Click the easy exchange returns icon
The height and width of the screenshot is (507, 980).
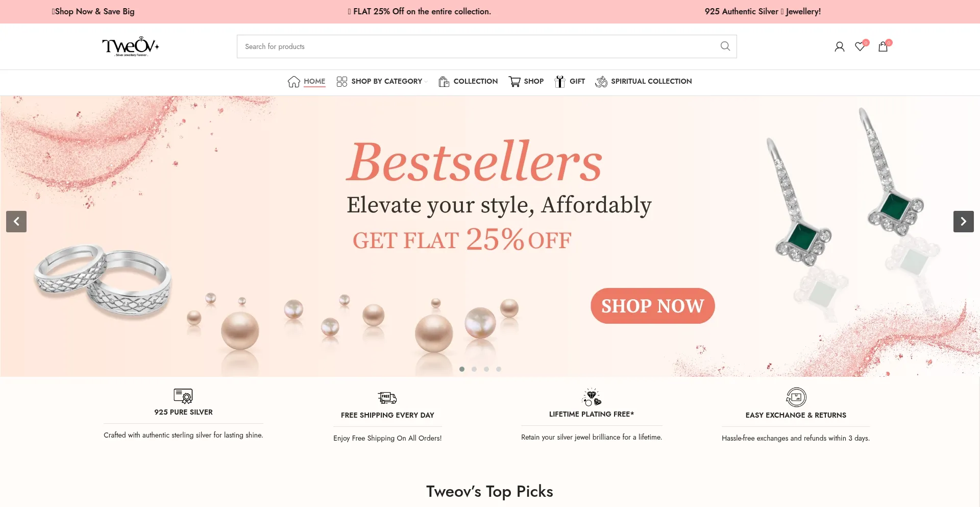click(796, 397)
